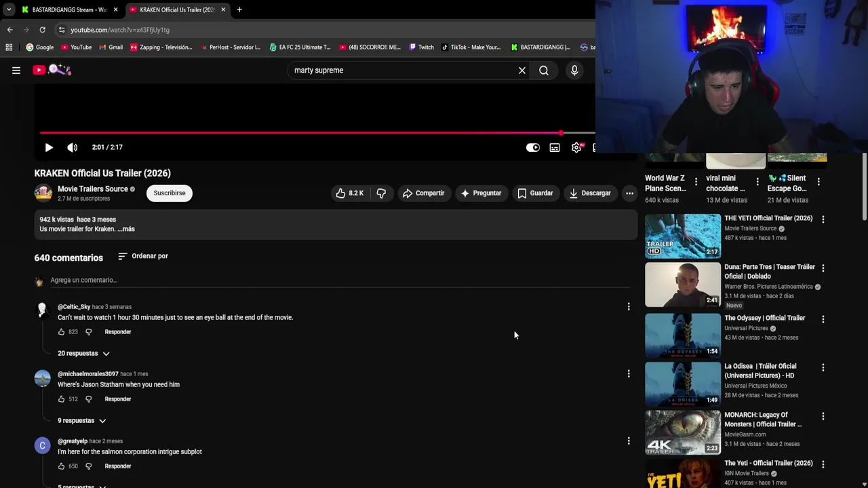
Task: Go back in browser history
Action: [x=9, y=30]
